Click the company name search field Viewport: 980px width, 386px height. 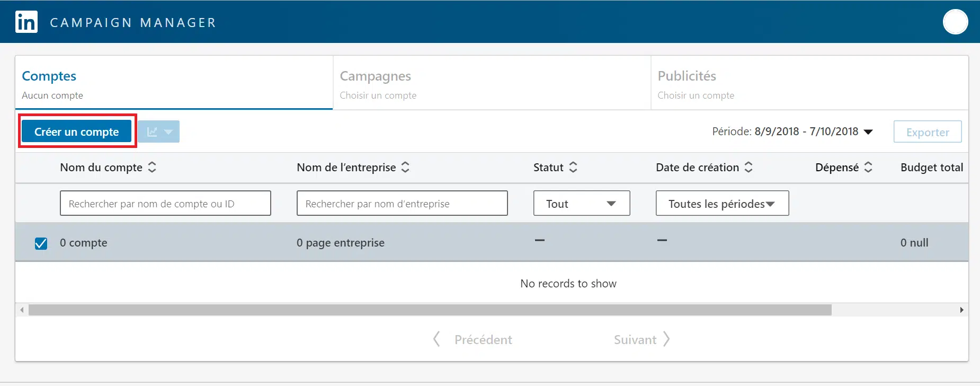coord(402,204)
